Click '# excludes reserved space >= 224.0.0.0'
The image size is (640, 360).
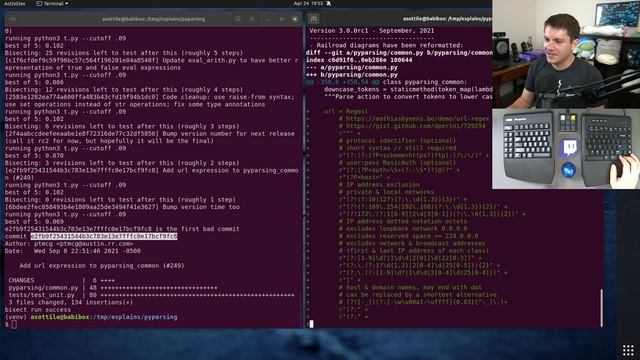[409, 236]
